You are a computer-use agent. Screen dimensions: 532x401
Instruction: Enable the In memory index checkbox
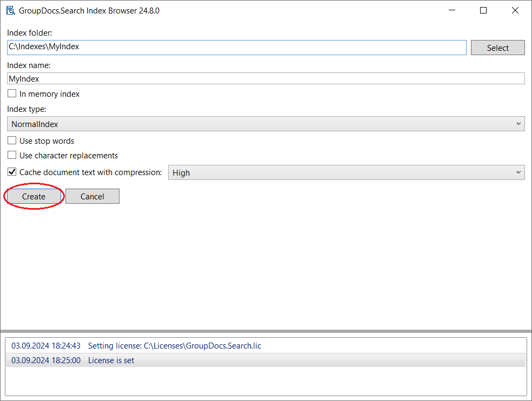click(12, 93)
